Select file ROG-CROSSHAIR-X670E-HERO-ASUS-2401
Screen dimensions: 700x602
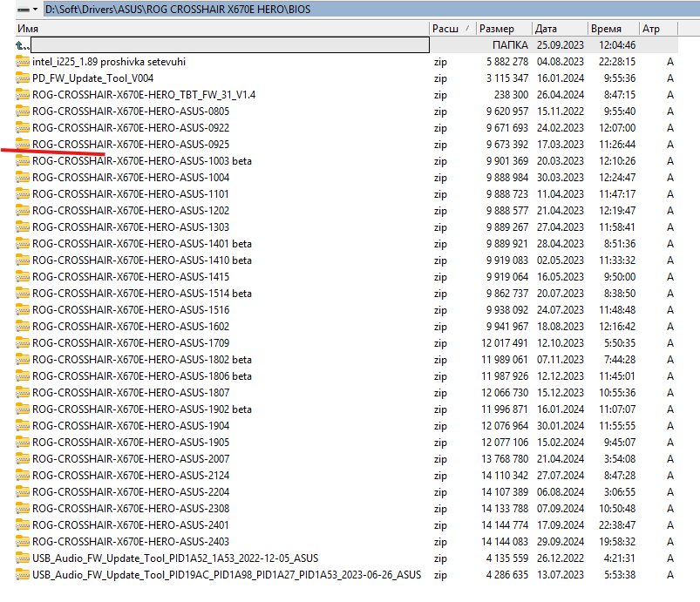[131, 524]
